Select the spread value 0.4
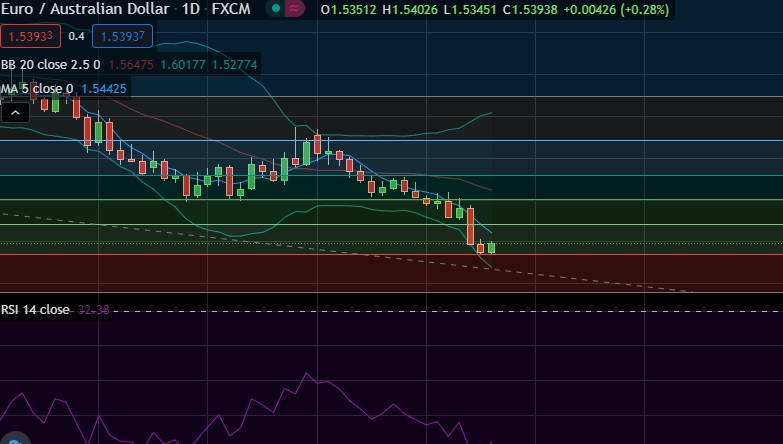This screenshot has width=783, height=444. pyautogui.click(x=76, y=36)
